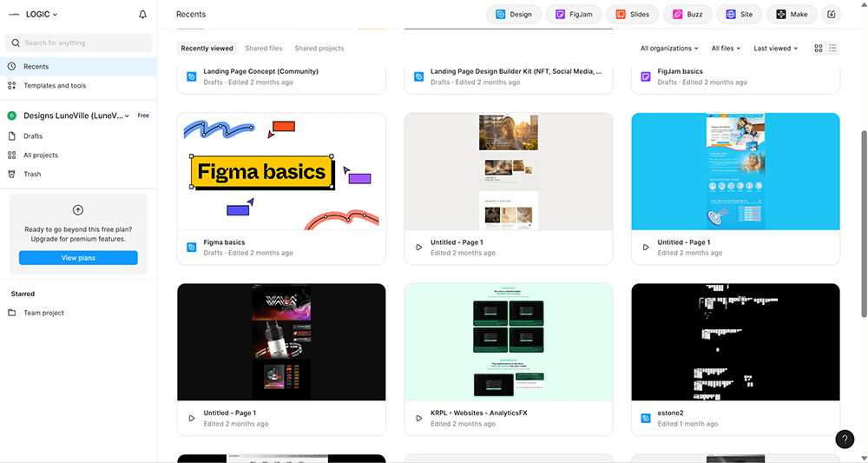The height and width of the screenshot is (463, 868).
Task: Click the upgrade arrow circle icon
Action: point(78,210)
